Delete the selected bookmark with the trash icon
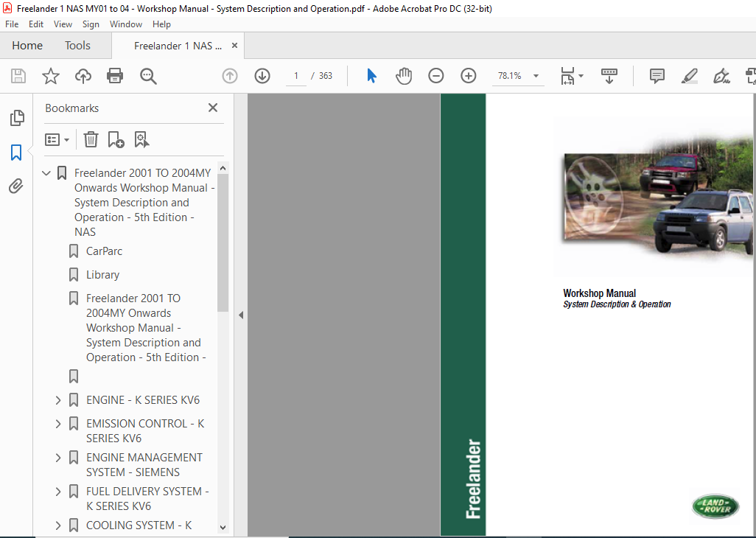This screenshot has height=538, width=756. tap(91, 140)
